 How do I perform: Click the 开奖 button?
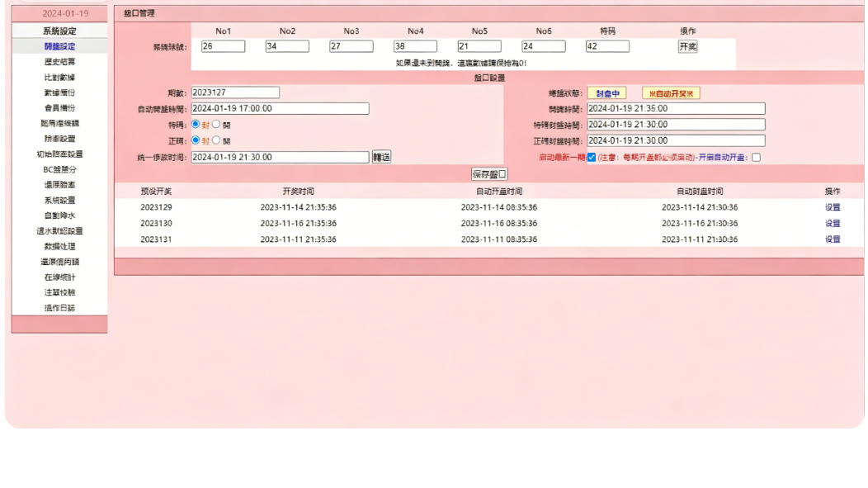pos(687,46)
